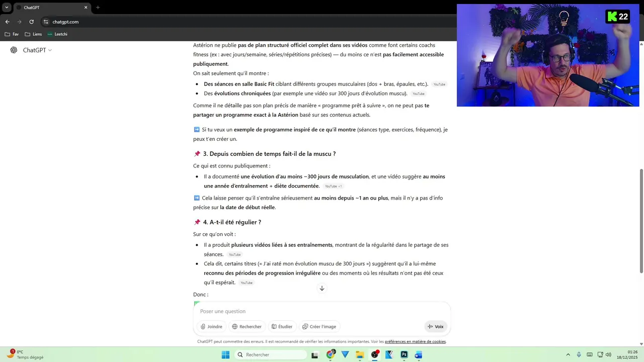Open Photoshop from the taskbar
The image size is (644, 362).
[404, 355]
